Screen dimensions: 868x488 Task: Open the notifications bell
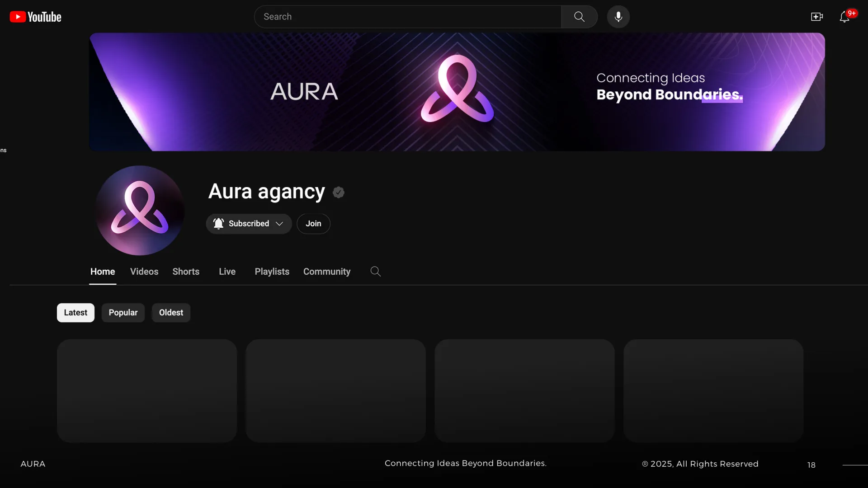click(x=844, y=17)
